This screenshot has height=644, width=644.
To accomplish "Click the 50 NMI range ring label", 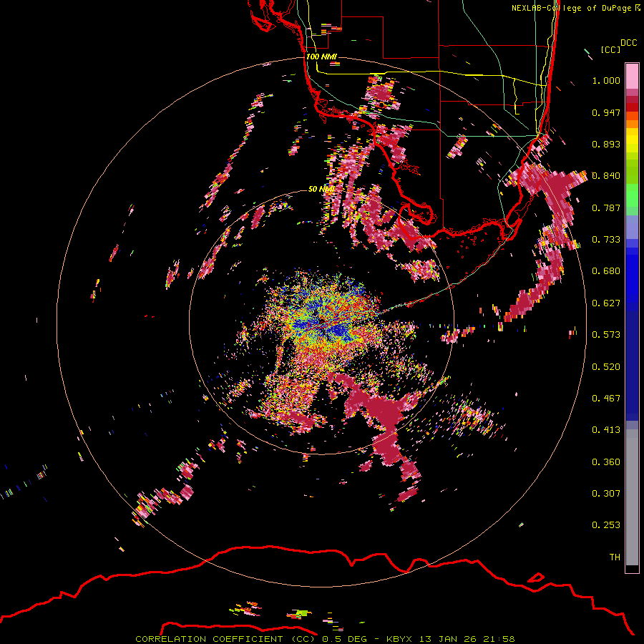I will click(321, 189).
